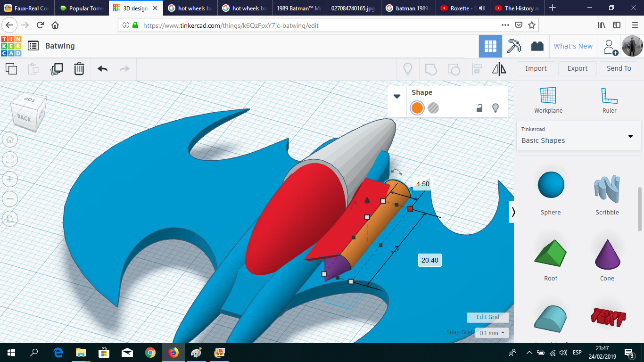Open the Firefox hamburger menu
This screenshot has height=362, width=644.
[x=634, y=25]
